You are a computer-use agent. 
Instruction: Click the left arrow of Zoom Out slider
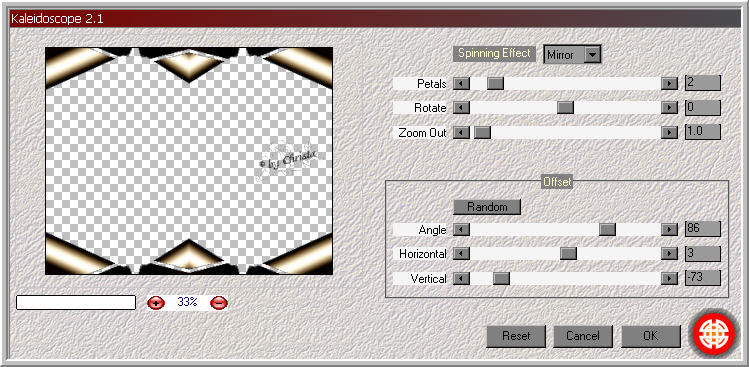(461, 132)
